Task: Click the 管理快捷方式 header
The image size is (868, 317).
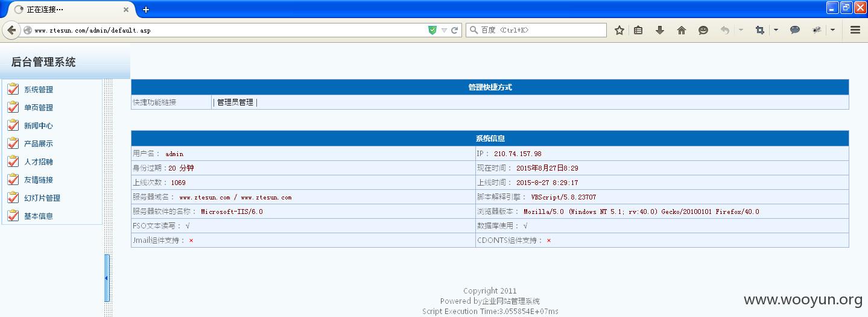Action: [490, 87]
